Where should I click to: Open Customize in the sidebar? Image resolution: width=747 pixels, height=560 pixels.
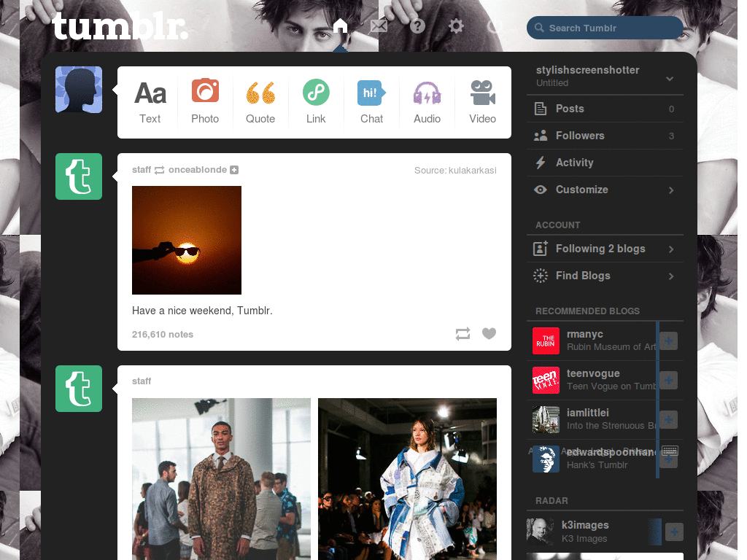coord(605,190)
